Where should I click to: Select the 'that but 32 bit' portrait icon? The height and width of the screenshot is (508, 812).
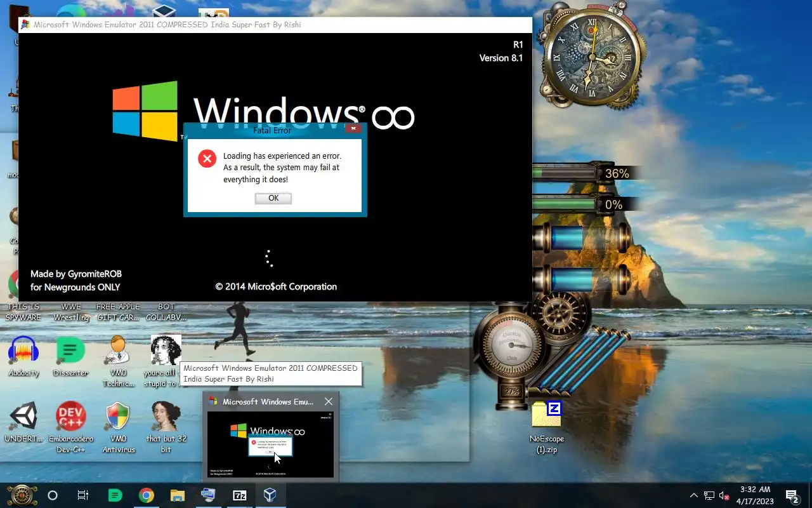166,427
